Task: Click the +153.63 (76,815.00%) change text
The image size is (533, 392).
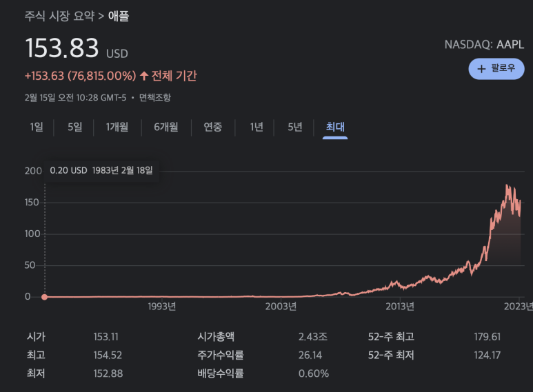Action: pos(80,76)
